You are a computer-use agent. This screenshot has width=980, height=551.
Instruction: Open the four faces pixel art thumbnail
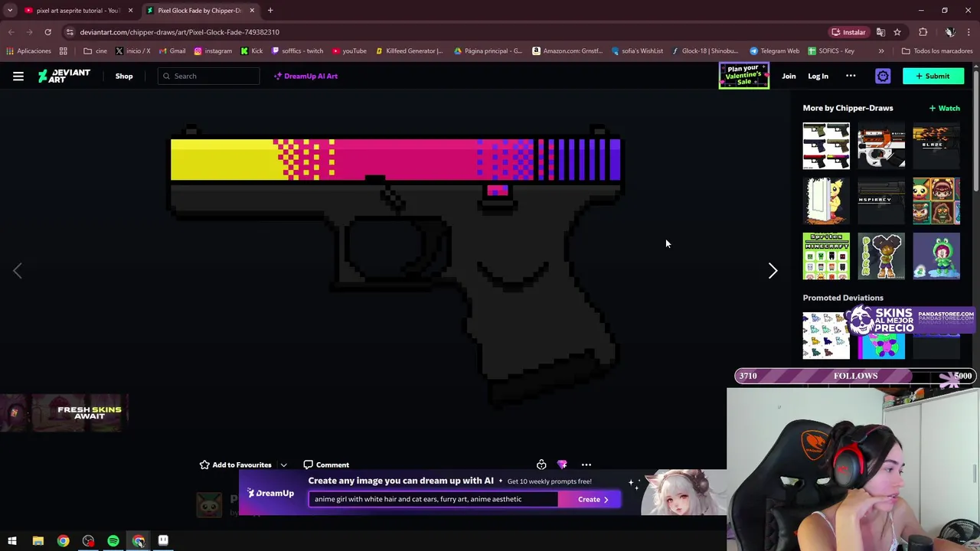[x=936, y=201]
